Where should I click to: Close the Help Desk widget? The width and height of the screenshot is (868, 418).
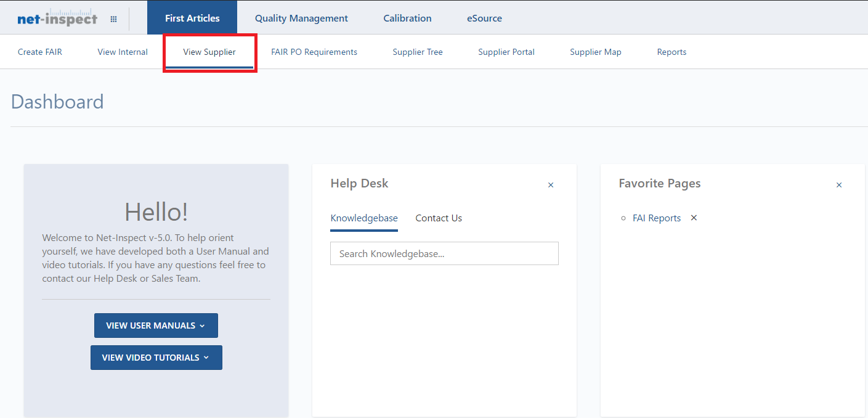coord(551,185)
